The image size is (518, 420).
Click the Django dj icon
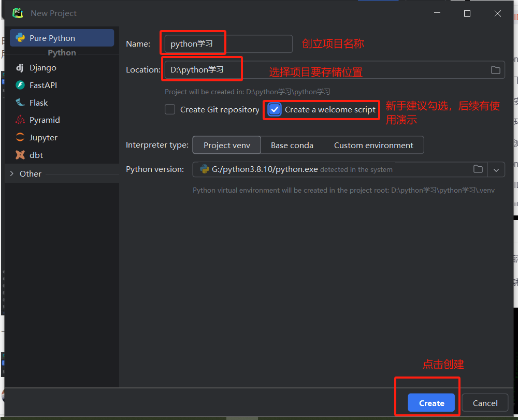20,68
